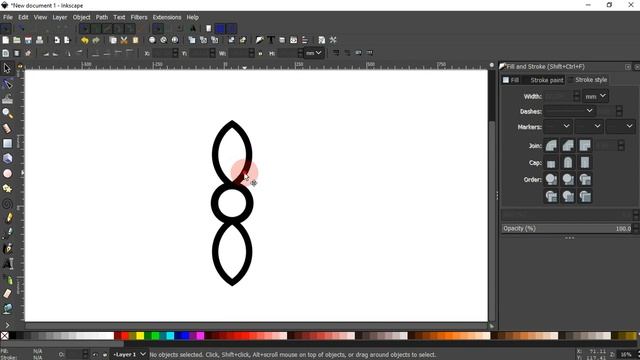Click the X coordinate input field
The width and height of the screenshot is (640, 360).
tap(162, 53)
